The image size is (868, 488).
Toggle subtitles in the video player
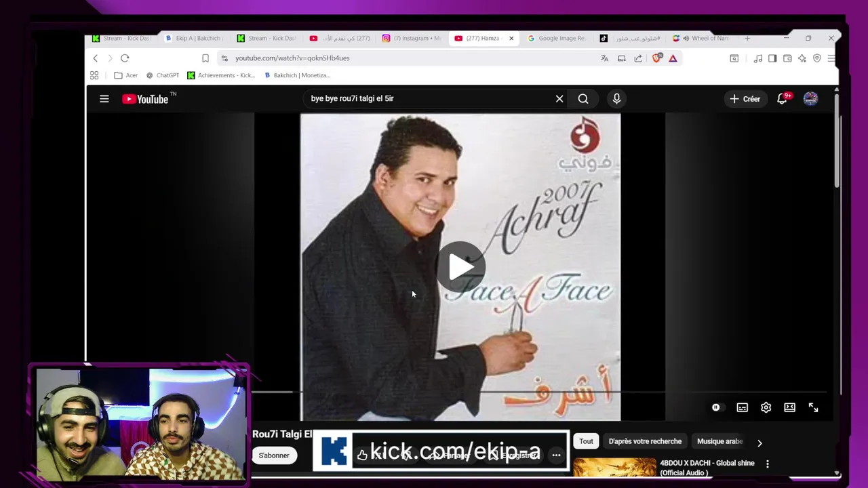pyautogui.click(x=743, y=407)
